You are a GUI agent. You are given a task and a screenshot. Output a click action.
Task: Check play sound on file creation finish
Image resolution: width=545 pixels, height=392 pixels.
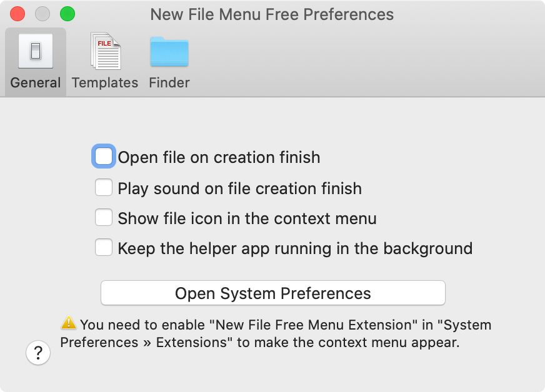104,187
